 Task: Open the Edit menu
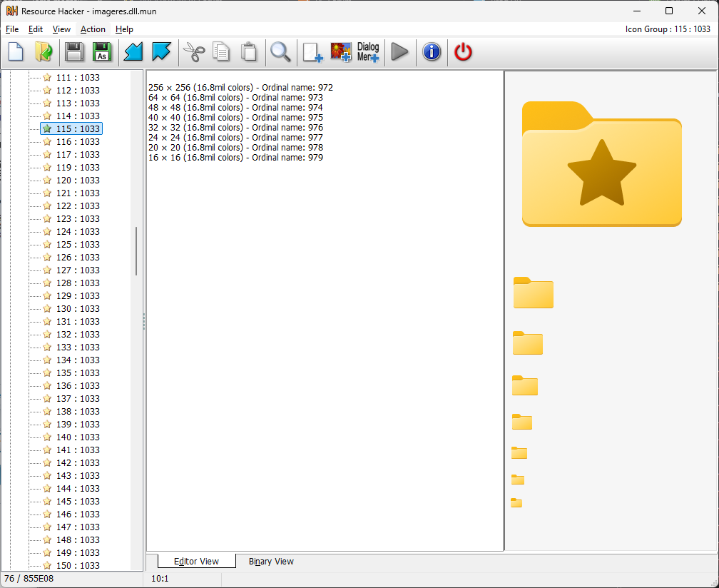[x=36, y=29]
